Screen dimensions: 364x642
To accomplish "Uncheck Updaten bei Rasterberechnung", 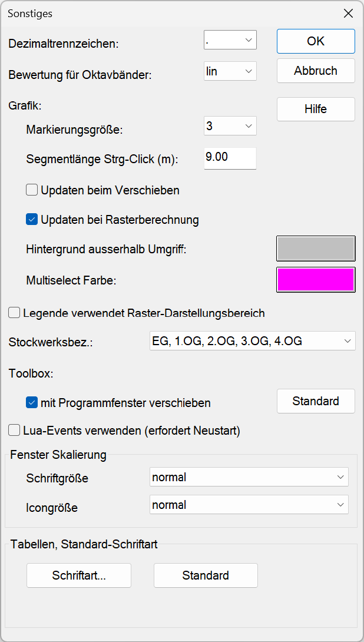I will click(32, 220).
